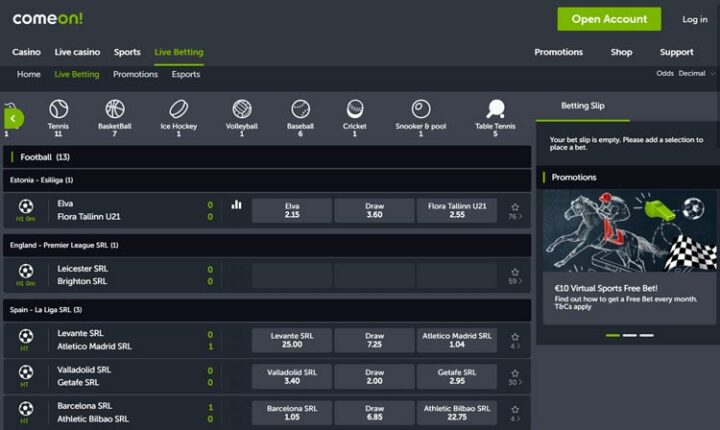Click the green back arrow in sports carousel

13,119
